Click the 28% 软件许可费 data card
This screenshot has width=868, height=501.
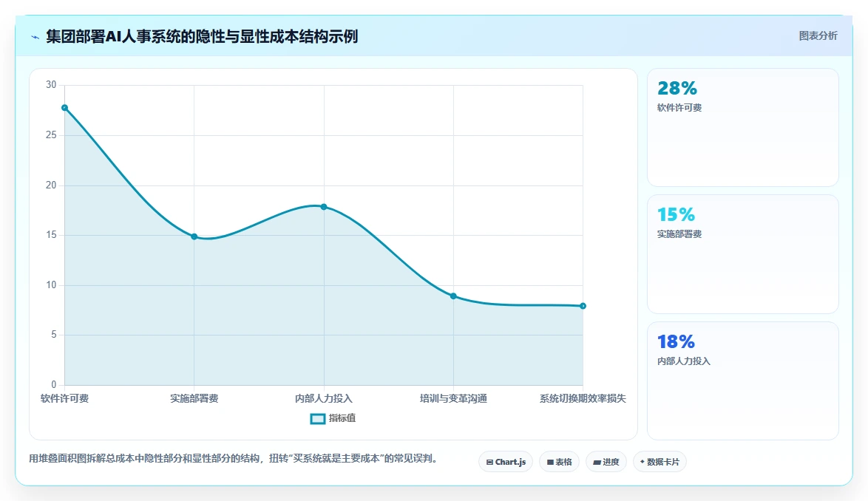click(743, 128)
